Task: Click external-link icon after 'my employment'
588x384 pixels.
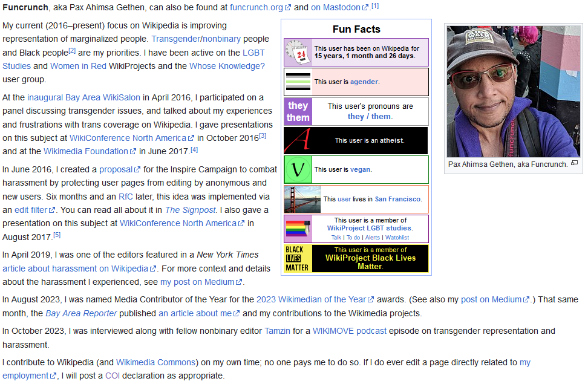Action: (x=53, y=376)
